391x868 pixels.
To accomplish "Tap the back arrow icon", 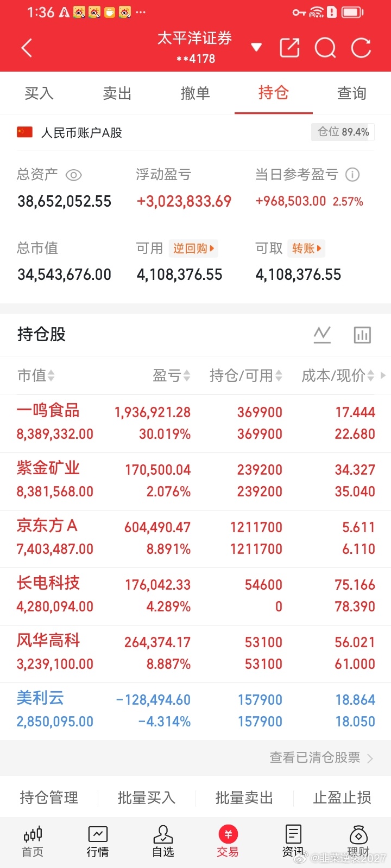I will click(x=27, y=48).
